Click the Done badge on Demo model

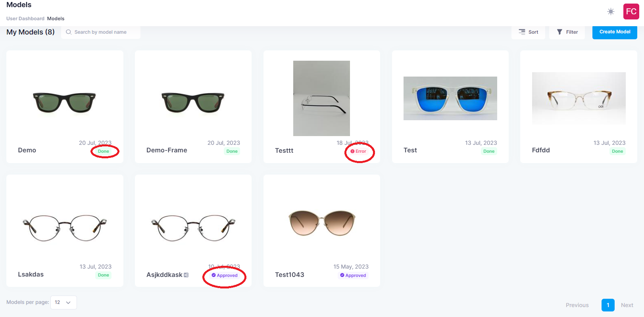[x=104, y=151]
